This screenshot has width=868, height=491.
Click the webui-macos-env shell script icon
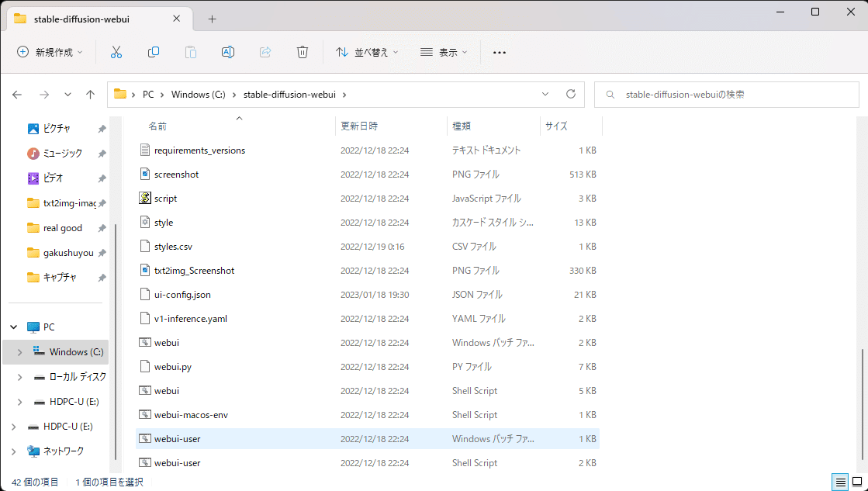145,414
